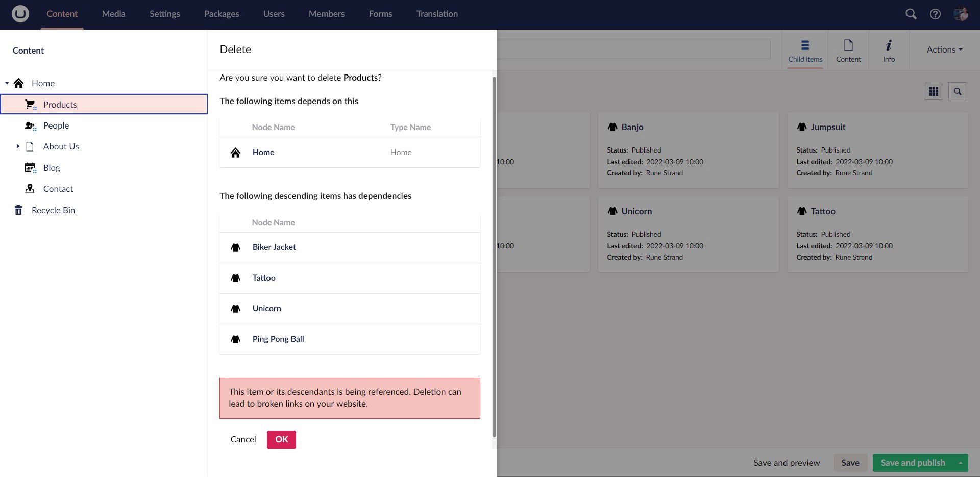This screenshot has height=477, width=980.
Task: Click the Unicorn card shirt icon
Action: tap(612, 211)
